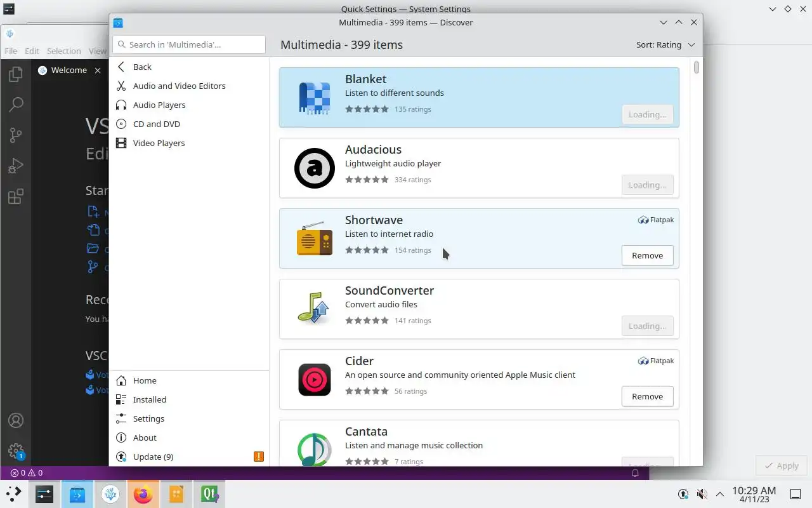Go Back in Discover sidebar

pos(189,67)
